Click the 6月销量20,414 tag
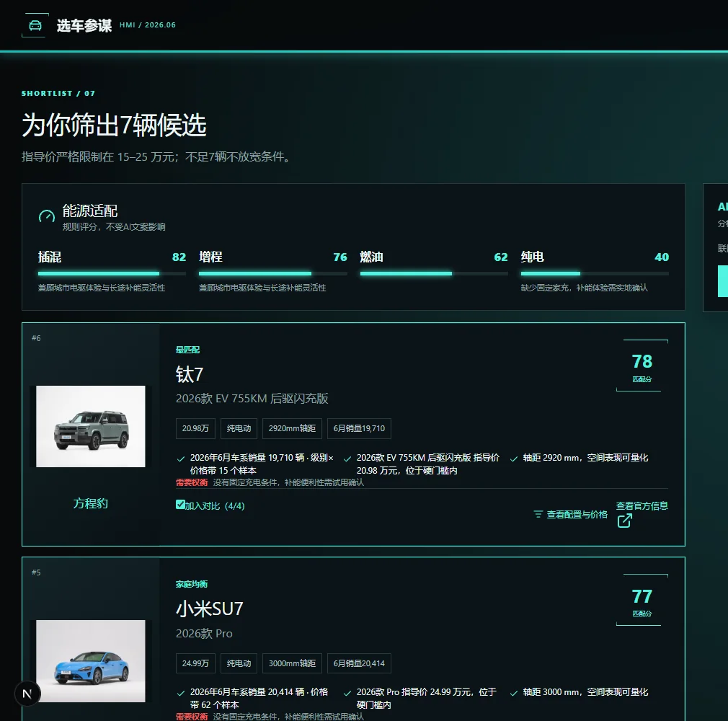Viewport: 728px width, 721px height. [x=359, y=663]
